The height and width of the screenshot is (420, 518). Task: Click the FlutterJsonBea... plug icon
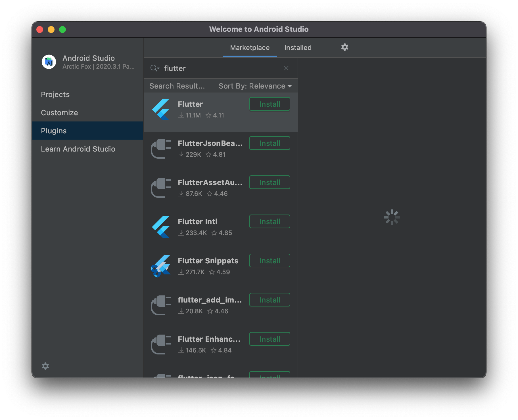tap(161, 148)
